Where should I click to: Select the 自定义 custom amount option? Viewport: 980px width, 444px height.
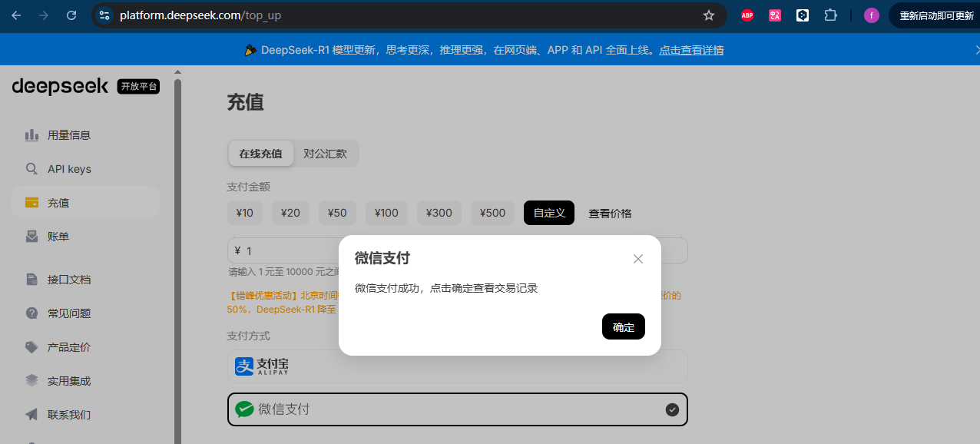point(549,213)
